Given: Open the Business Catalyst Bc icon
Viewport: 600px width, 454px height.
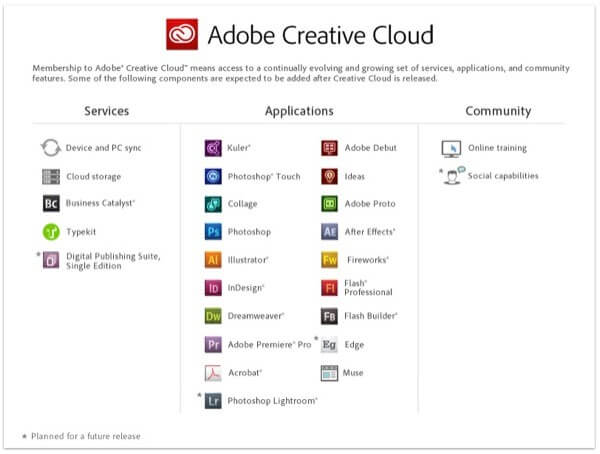Looking at the screenshot, I should pos(51,203).
